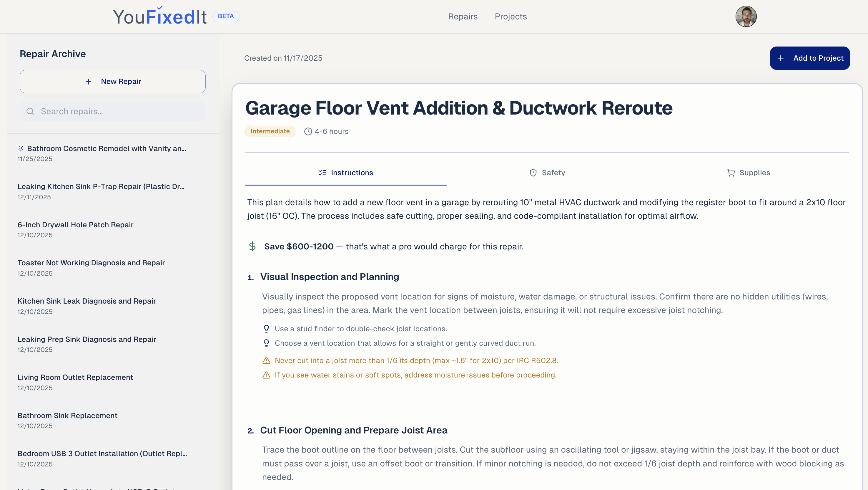Click the green dollar sign icon

(x=252, y=246)
